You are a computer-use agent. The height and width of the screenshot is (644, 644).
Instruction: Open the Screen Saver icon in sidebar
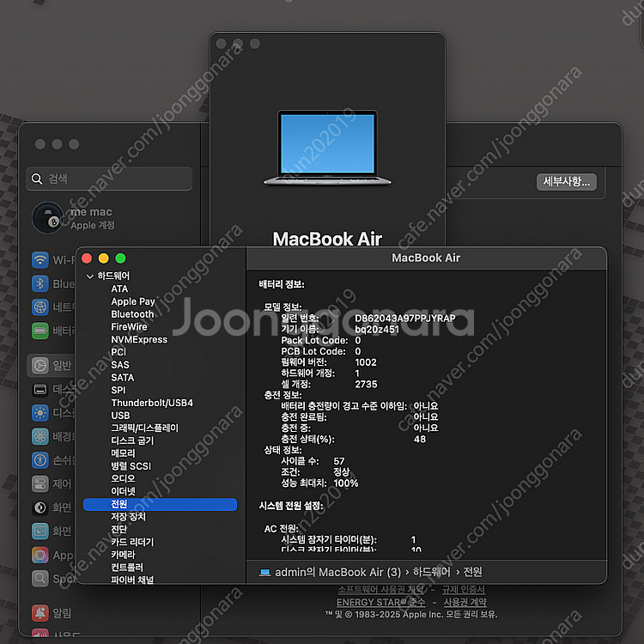coord(39,531)
